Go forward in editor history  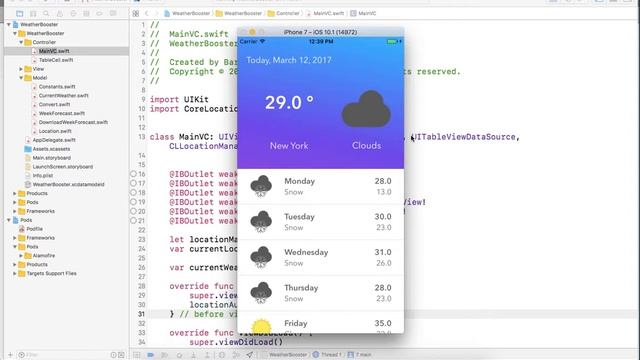156,13
